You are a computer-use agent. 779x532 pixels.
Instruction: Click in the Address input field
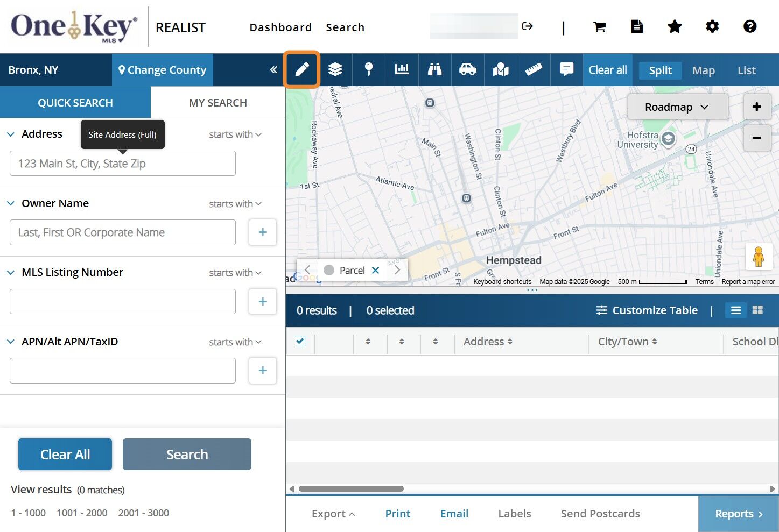pyautogui.click(x=123, y=164)
